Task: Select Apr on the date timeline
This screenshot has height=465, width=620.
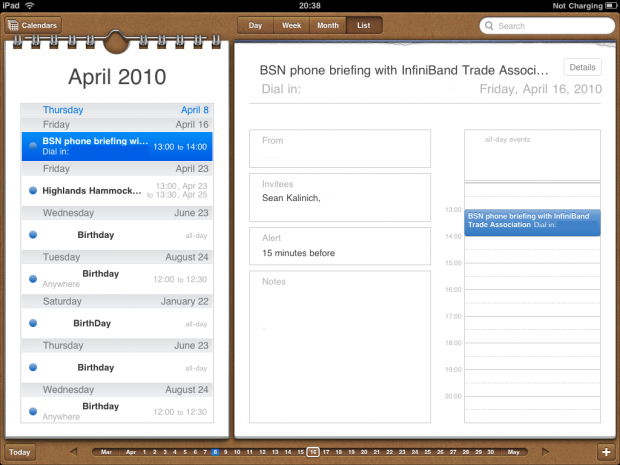Action: 131,452
